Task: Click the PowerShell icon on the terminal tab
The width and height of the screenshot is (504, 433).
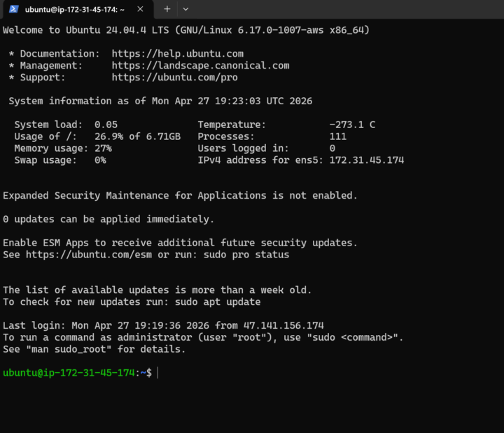Action: coord(13,9)
